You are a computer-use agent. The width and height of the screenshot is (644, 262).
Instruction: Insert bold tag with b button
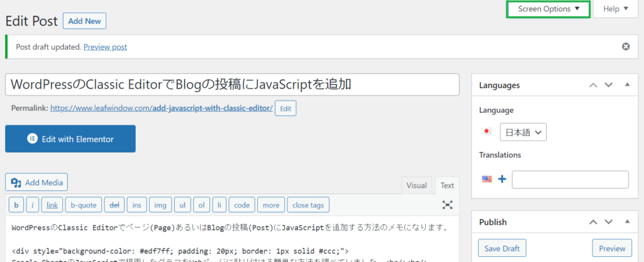[x=16, y=205]
